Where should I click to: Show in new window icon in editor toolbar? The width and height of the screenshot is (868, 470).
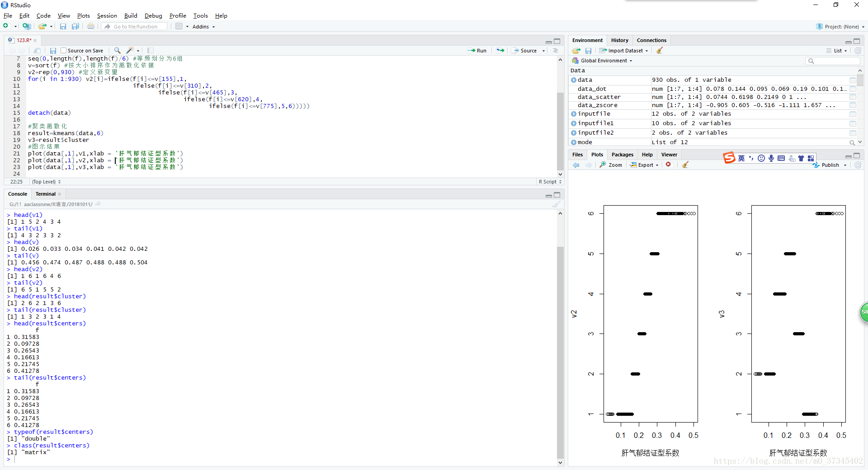point(38,51)
